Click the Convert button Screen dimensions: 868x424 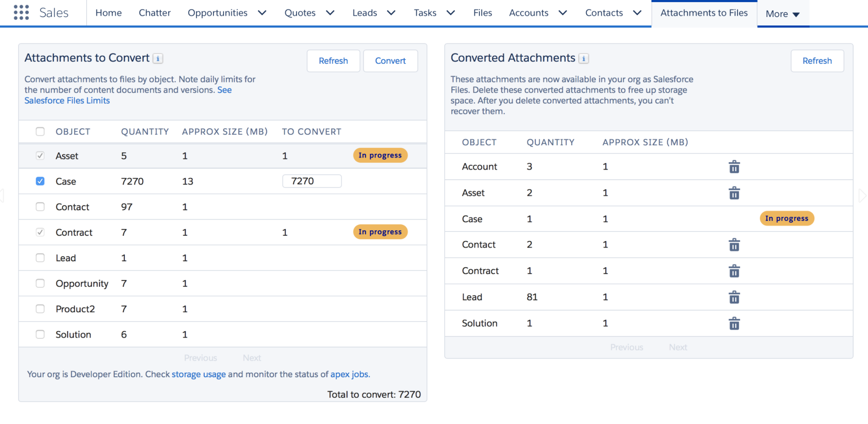coord(390,61)
